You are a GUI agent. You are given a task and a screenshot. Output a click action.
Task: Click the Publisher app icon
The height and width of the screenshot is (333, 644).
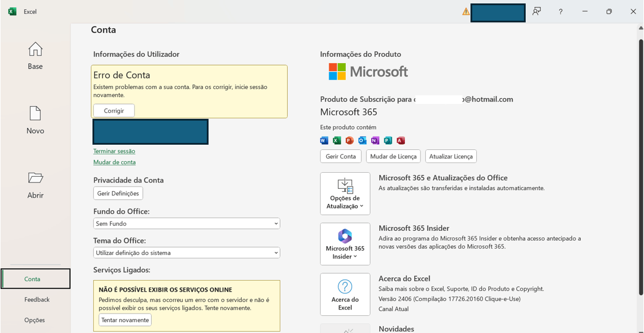(388, 141)
